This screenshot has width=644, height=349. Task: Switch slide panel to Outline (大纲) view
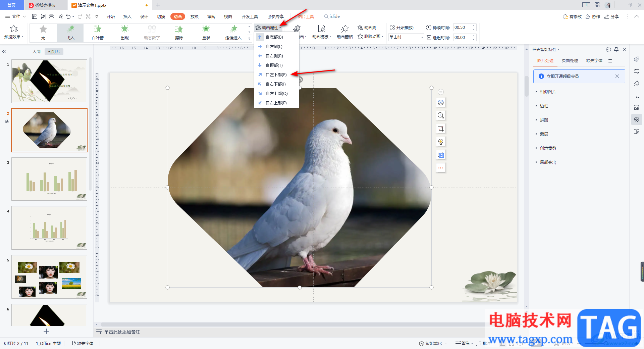pyautogui.click(x=36, y=52)
